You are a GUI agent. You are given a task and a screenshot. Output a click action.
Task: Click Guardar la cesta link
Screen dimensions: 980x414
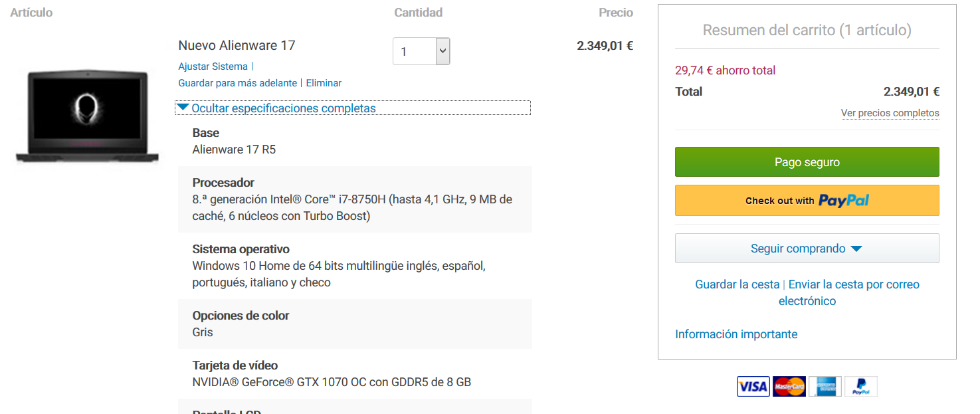(x=737, y=284)
